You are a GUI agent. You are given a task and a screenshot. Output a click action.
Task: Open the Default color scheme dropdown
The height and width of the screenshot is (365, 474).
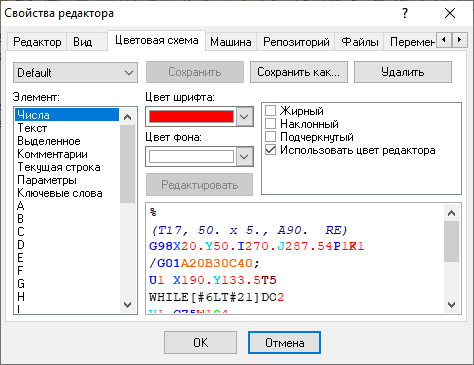[x=75, y=72]
